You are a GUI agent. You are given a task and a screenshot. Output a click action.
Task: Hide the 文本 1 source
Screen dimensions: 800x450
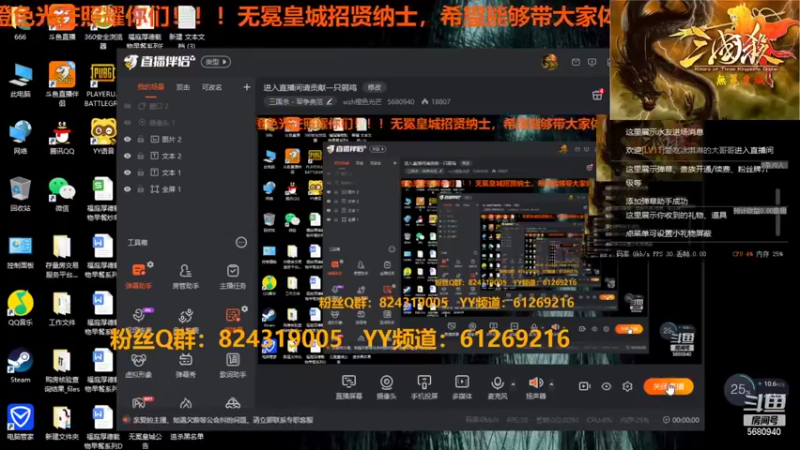click(x=128, y=172)
